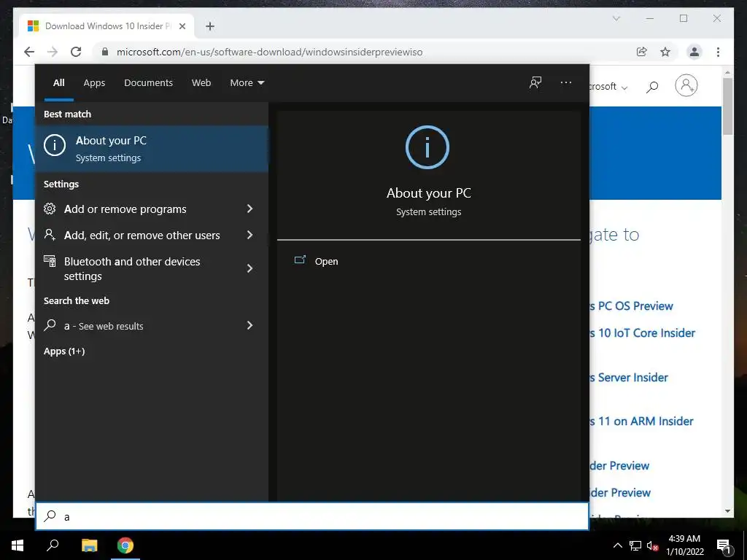
Task: Switch to the Web search tab
Action: point(201,83)
